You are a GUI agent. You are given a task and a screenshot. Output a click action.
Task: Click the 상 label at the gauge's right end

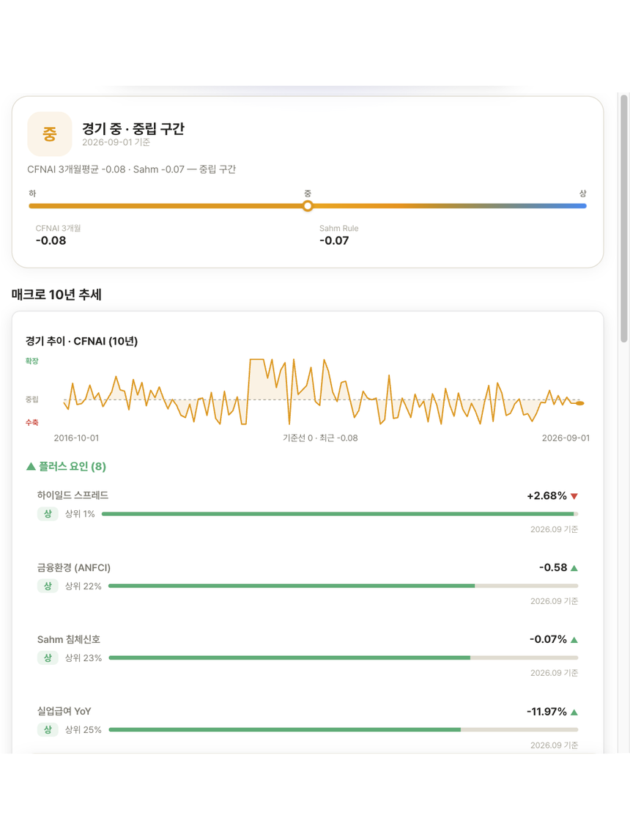click(583, 194)
